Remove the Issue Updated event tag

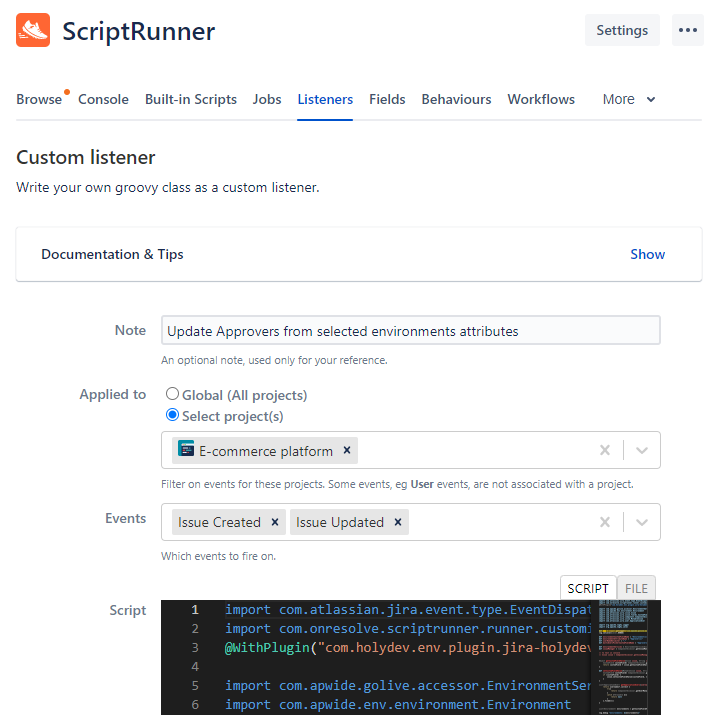[398, 522]
